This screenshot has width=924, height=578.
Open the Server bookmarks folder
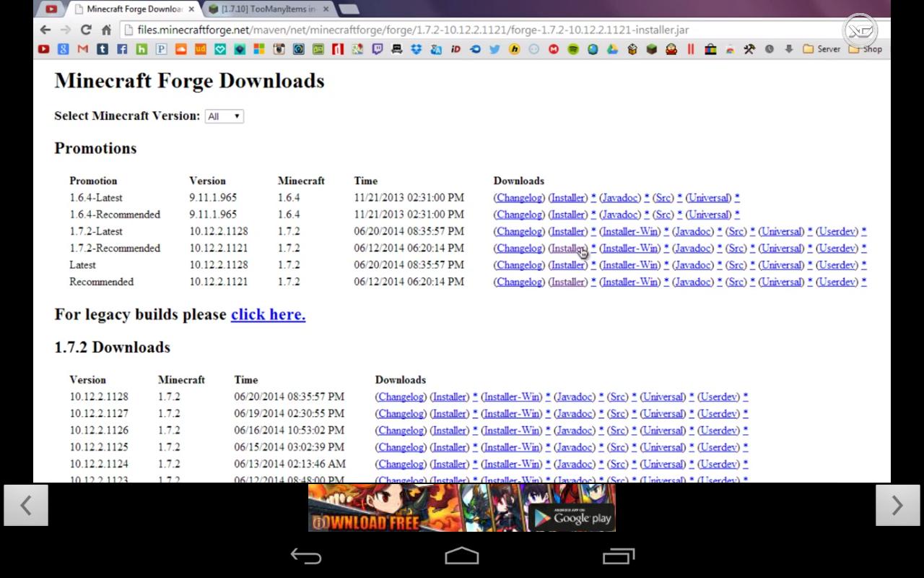point(821,49)
